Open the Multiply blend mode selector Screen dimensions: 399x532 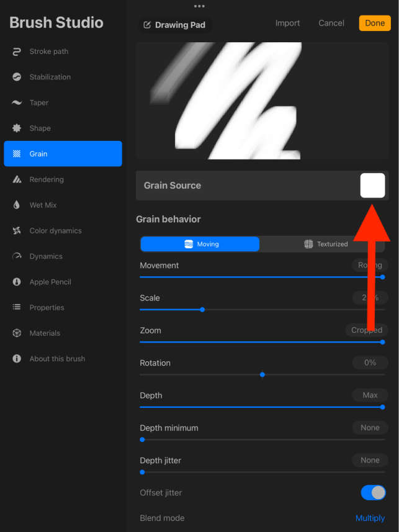click(370, 518)
